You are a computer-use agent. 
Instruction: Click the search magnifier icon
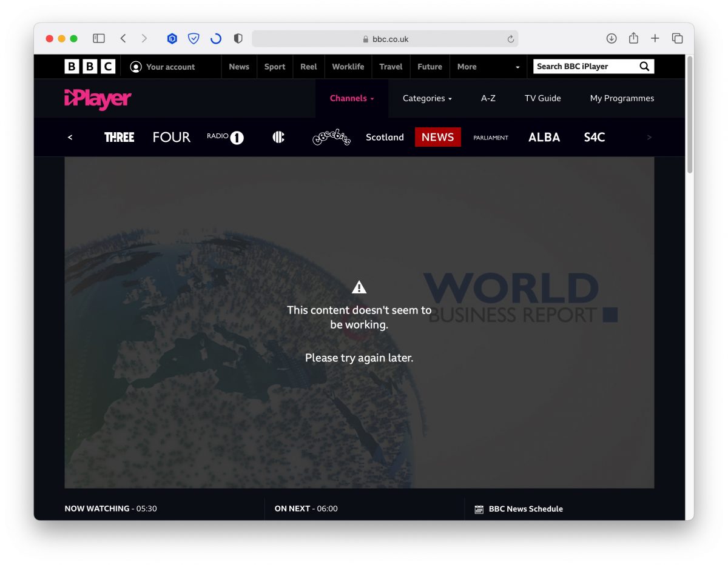pyautogui.click(x=644, y=67)
